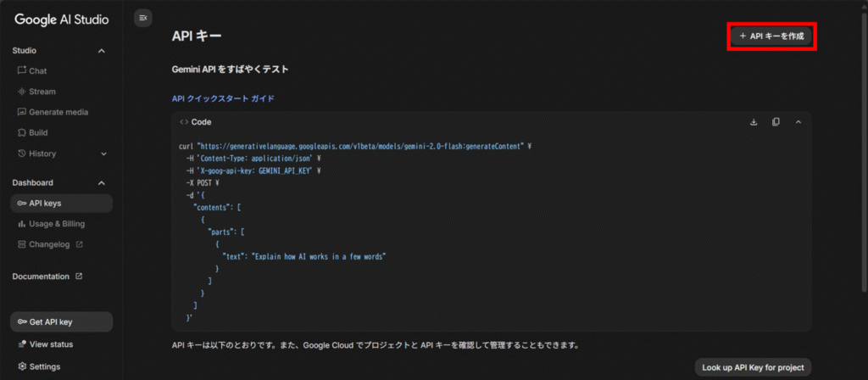868x380 pixels.
Task: Click the angle brackets Code icon
Action: pyautogui.click(x=184, y=122)
